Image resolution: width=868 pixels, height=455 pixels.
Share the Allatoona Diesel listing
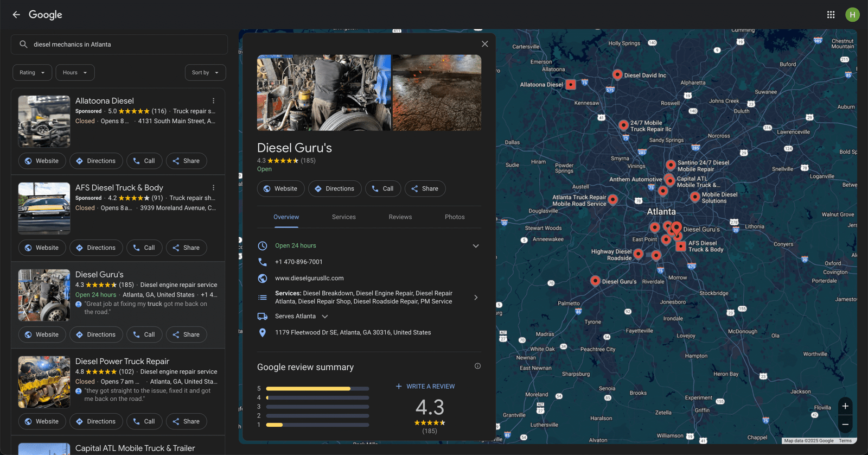click(x=187, y=161)
